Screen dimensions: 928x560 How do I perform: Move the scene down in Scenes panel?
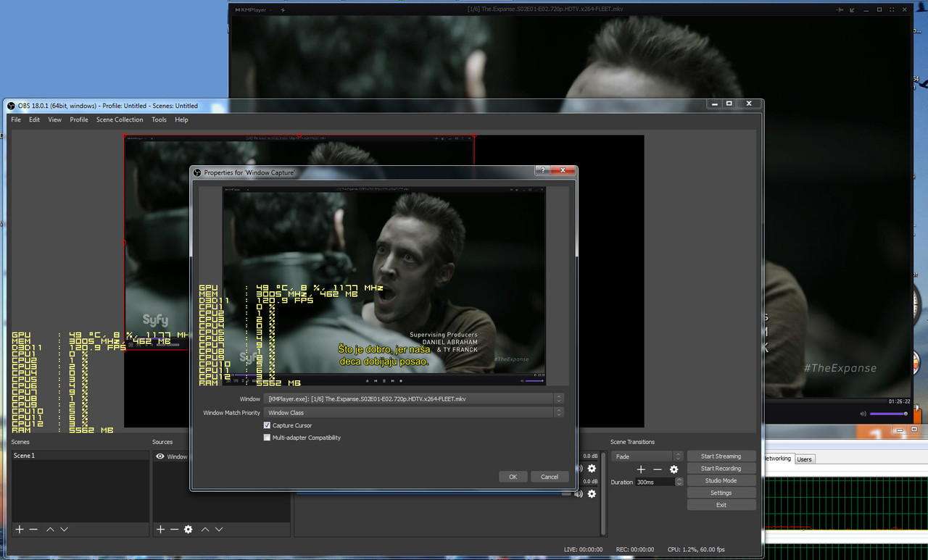[x=64, y=530]
